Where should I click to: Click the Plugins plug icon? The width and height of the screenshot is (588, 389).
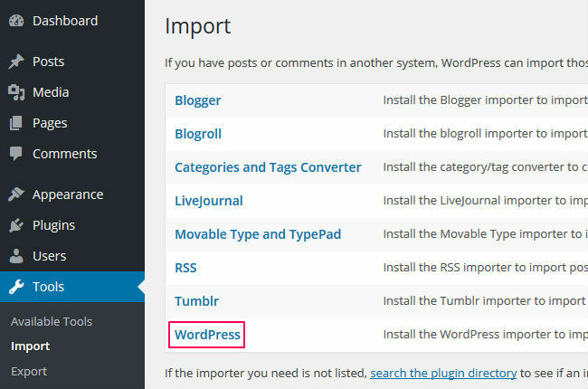16,225
